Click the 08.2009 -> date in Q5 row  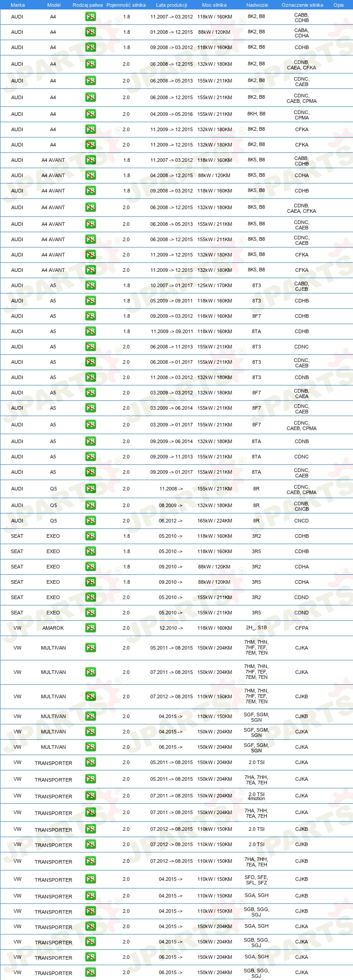tap(171, 505)
